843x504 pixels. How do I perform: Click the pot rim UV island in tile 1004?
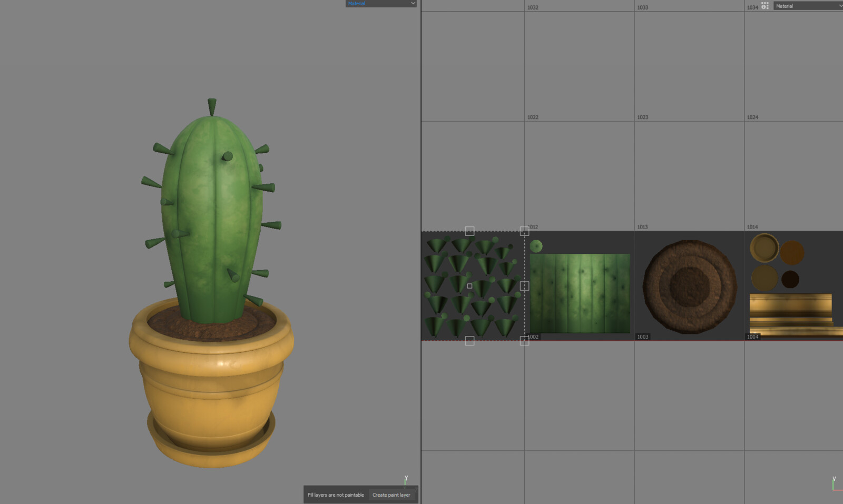(764, 248)
